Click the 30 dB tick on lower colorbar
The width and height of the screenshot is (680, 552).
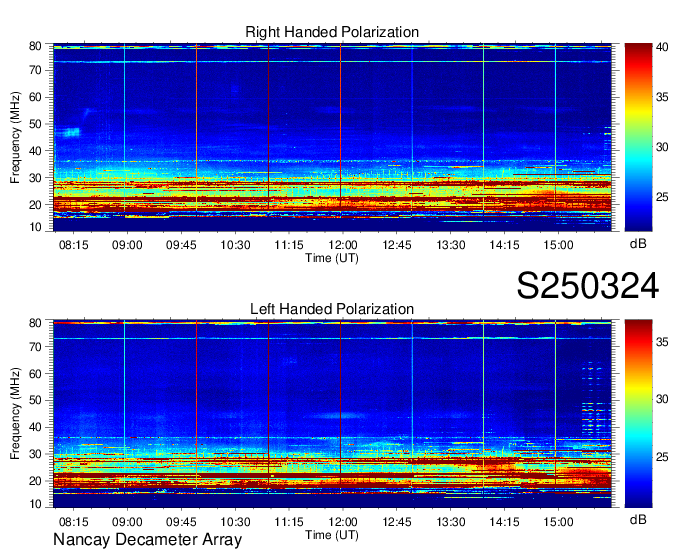pos(662,399)
